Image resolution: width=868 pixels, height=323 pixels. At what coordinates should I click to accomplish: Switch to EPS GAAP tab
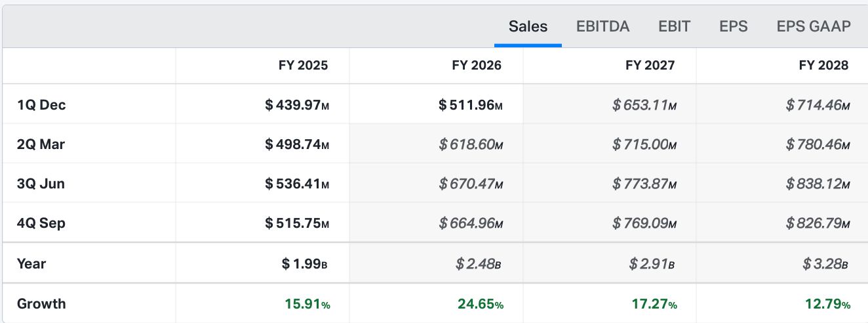pos(814,26)
